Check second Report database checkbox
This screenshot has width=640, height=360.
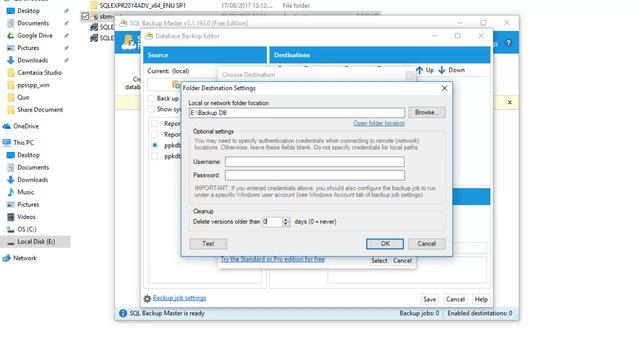tap(155, 134)
